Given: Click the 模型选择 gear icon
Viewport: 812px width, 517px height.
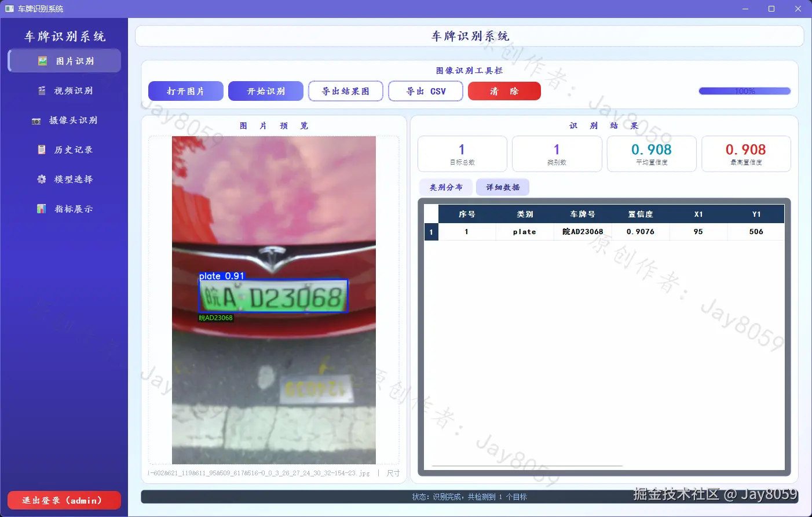Looking at the screenshot, I should click(x=42, y=179).
